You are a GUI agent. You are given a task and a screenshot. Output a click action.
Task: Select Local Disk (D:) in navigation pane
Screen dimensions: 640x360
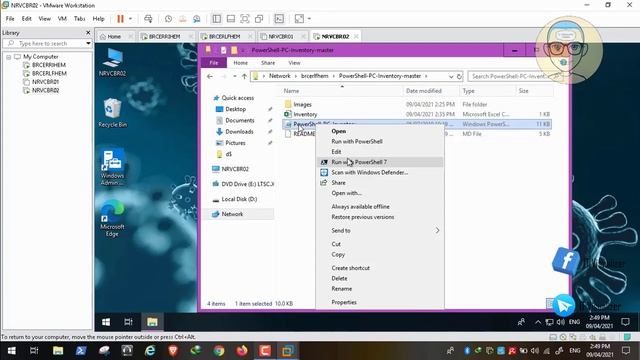pos(239,199)
